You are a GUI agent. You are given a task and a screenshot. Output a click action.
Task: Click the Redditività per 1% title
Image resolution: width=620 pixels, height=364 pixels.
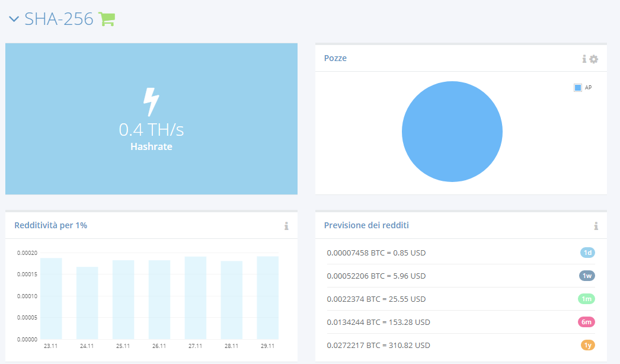(50, 225)
